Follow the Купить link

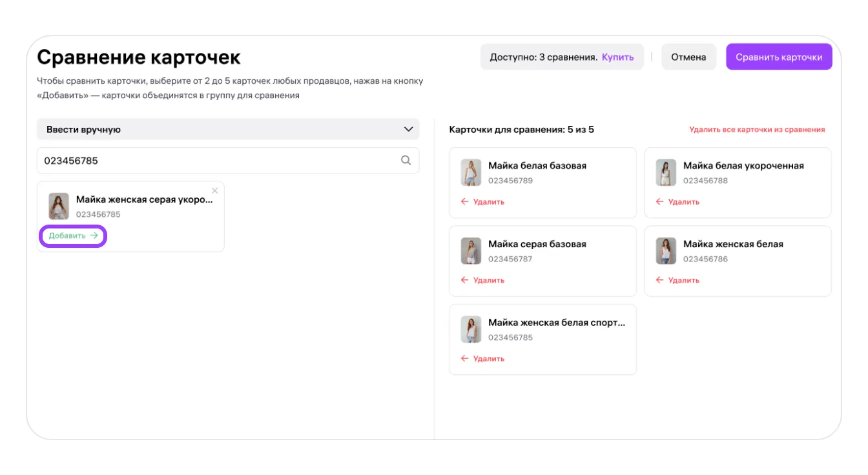(617, 57)
